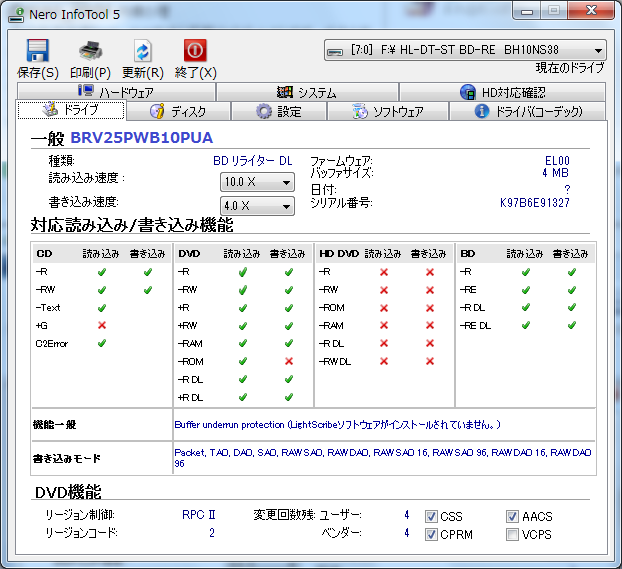Expand the write speed 4.0 X dropdown
Image resolution: width=622 pixels, height=569 pixels.
point(257,206)
